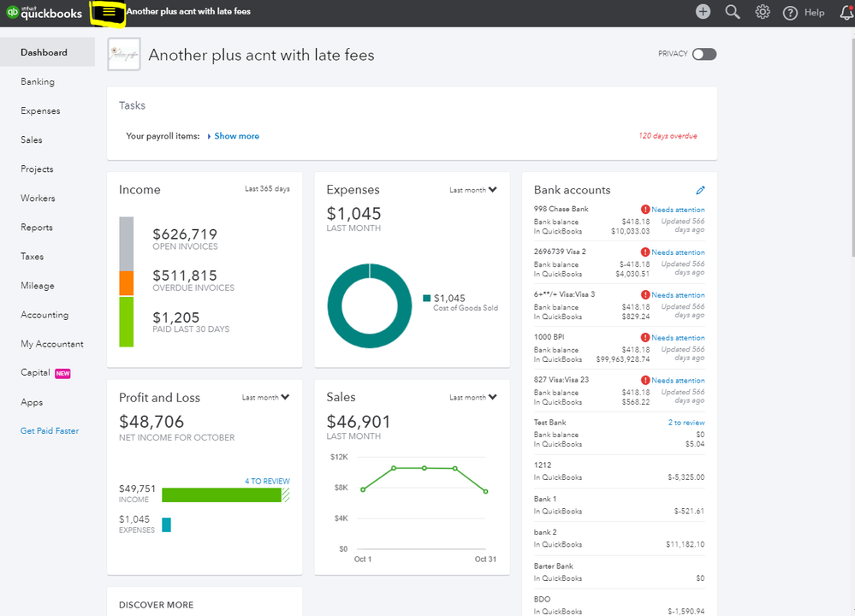Click the Bank accounts edit pencil icon
855x616 pixels.
(700, 190)
